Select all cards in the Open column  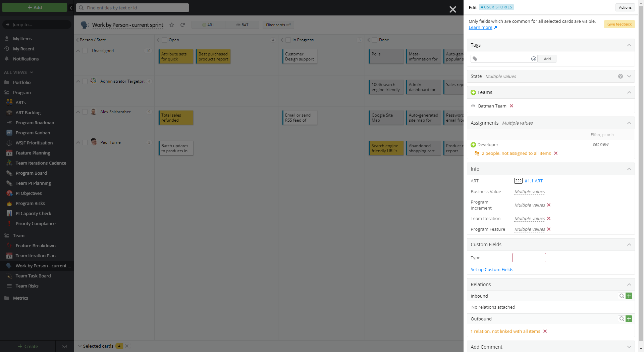click(x=164, y=40)
